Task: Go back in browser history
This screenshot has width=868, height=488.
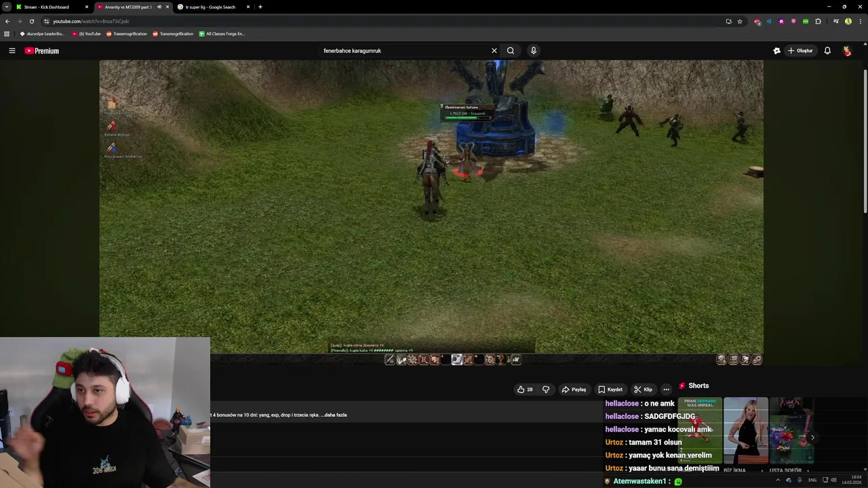Action: (x=7, y=21)
